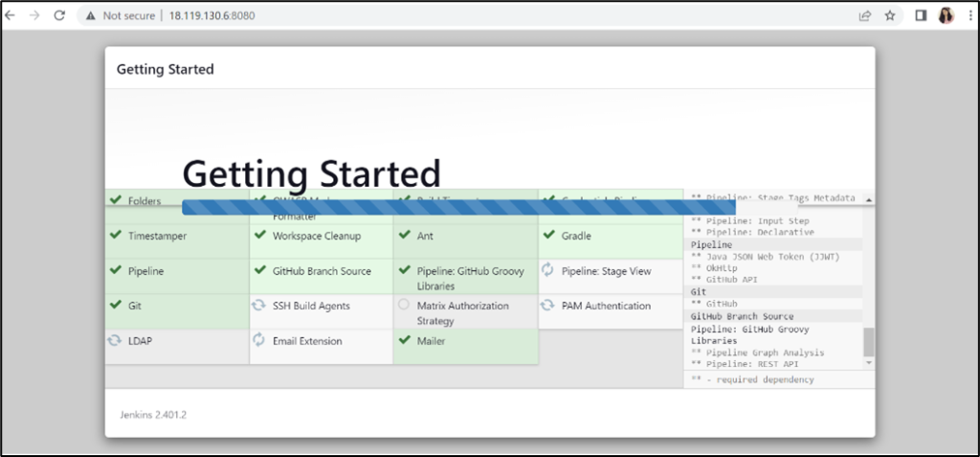
Task: Click the Folders plugin label
Action: pyautogui.click(x=145, y=201)
